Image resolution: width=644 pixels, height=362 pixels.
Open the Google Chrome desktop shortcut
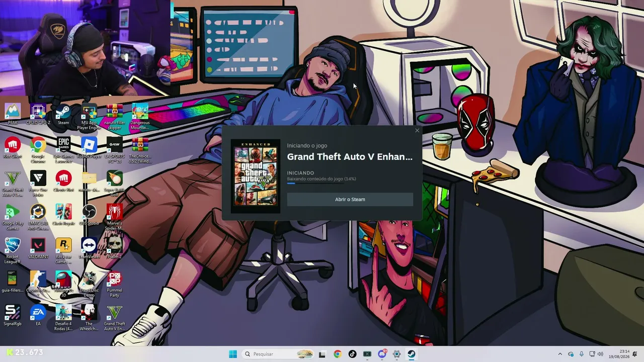38,150
